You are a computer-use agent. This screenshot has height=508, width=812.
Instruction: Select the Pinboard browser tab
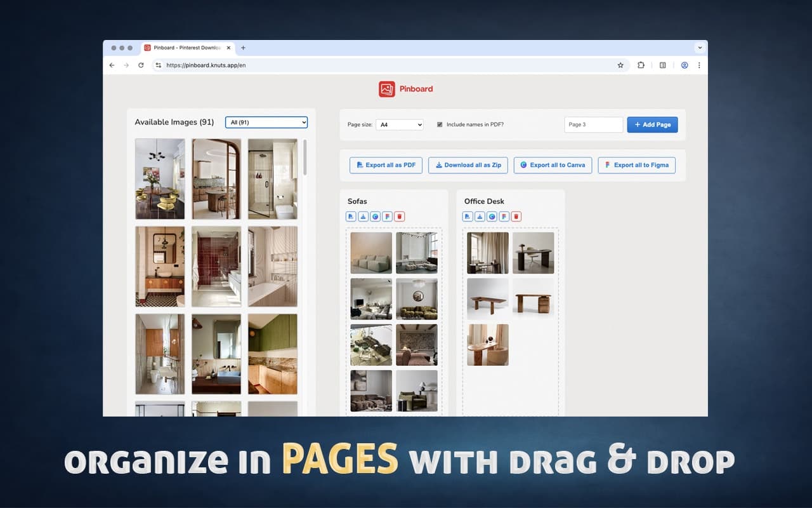click(x=184, y=47)
